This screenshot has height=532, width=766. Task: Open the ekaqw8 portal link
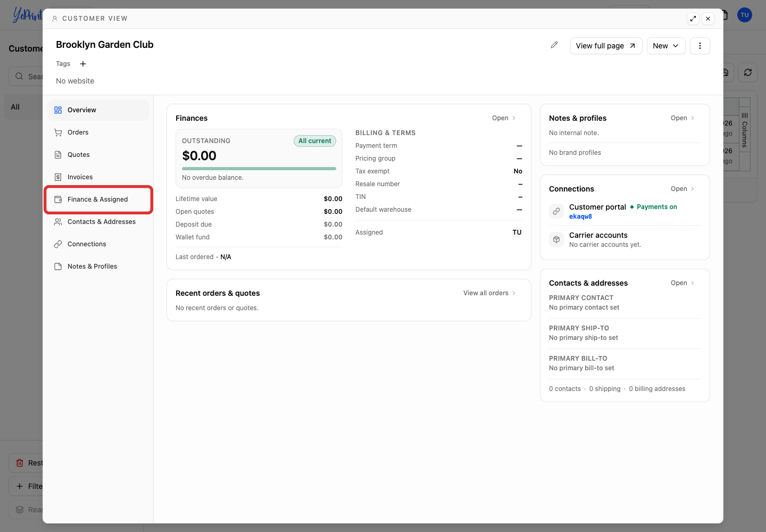point(580,217)
